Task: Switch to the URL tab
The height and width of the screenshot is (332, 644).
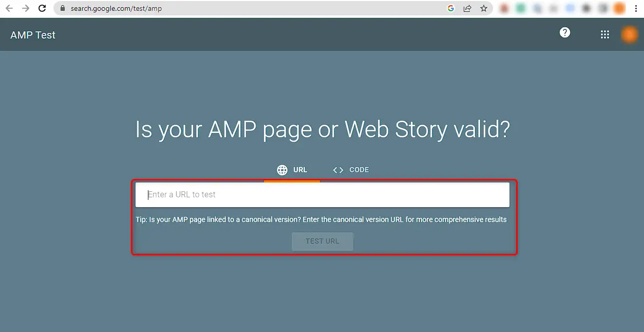Action: (292, 170)
